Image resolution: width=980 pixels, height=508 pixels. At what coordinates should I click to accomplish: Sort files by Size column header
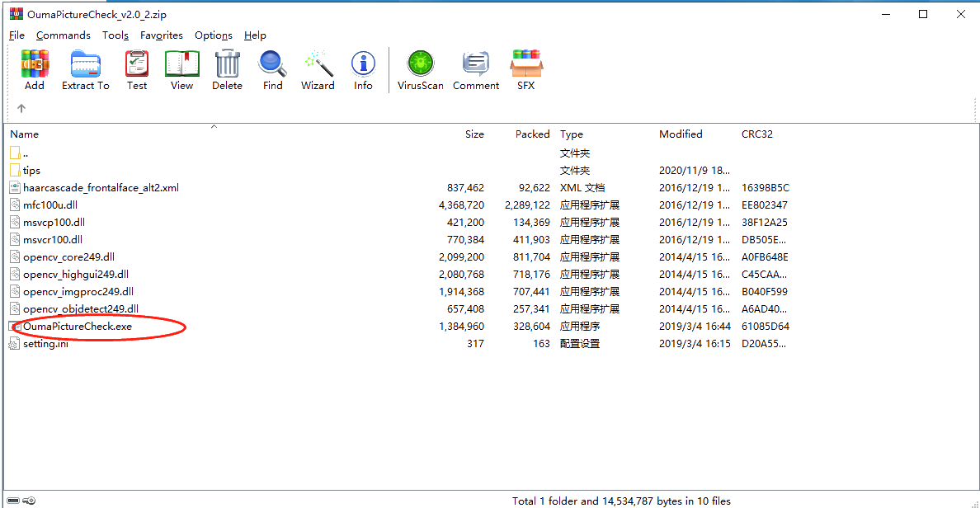tap(474, 134)
